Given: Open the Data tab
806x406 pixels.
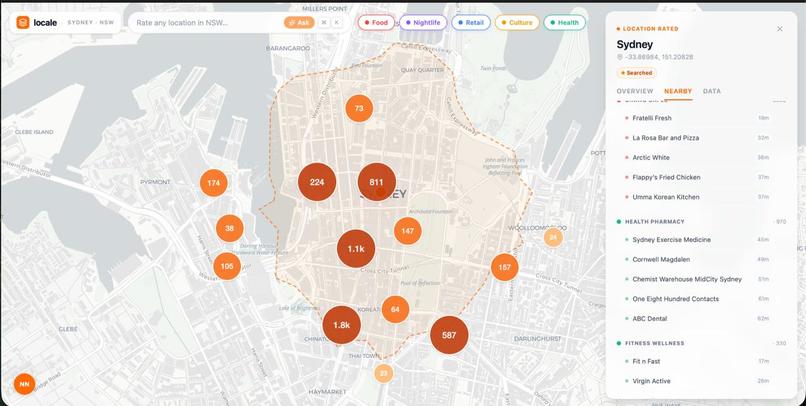Looking at the screenshot, I should coord(712,91).
